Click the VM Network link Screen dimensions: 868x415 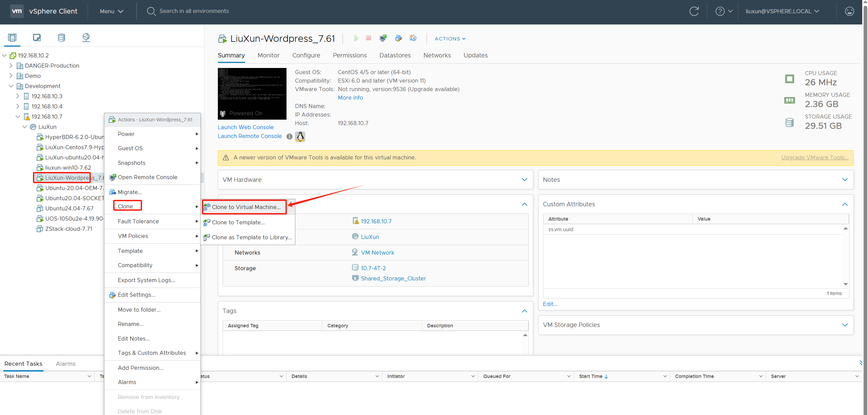378,253
